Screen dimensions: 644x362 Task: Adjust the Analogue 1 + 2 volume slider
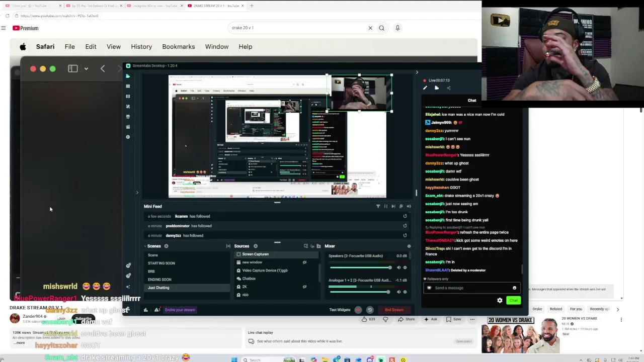[x=360, y=292]
